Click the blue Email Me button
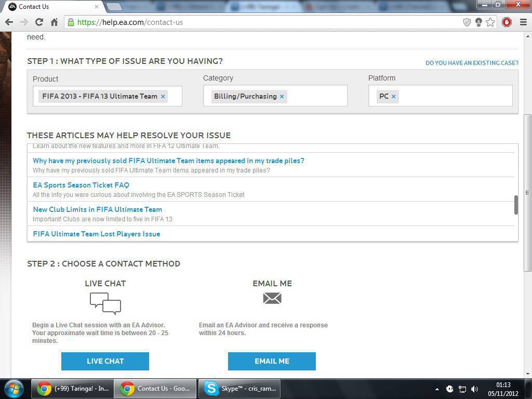Viewport: 532px width, 399px height. (x=272, y=362)
